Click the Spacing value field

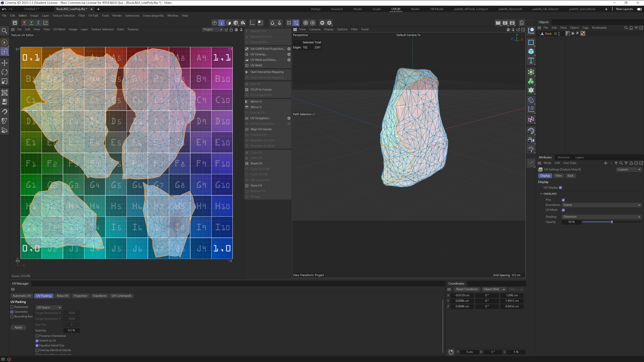click(x=71, y=330)
